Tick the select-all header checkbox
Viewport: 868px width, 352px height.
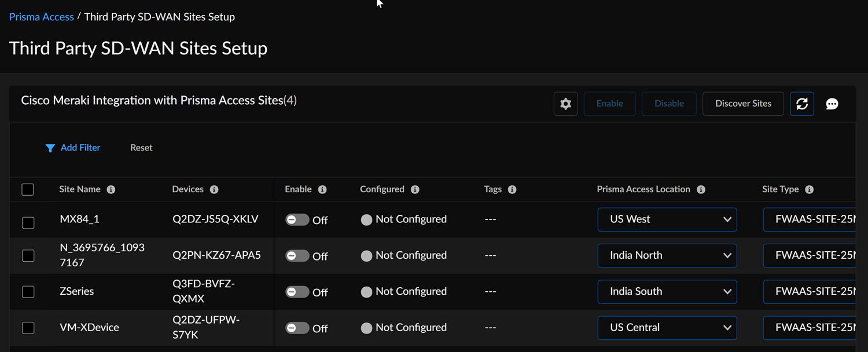tap(28, 189)
